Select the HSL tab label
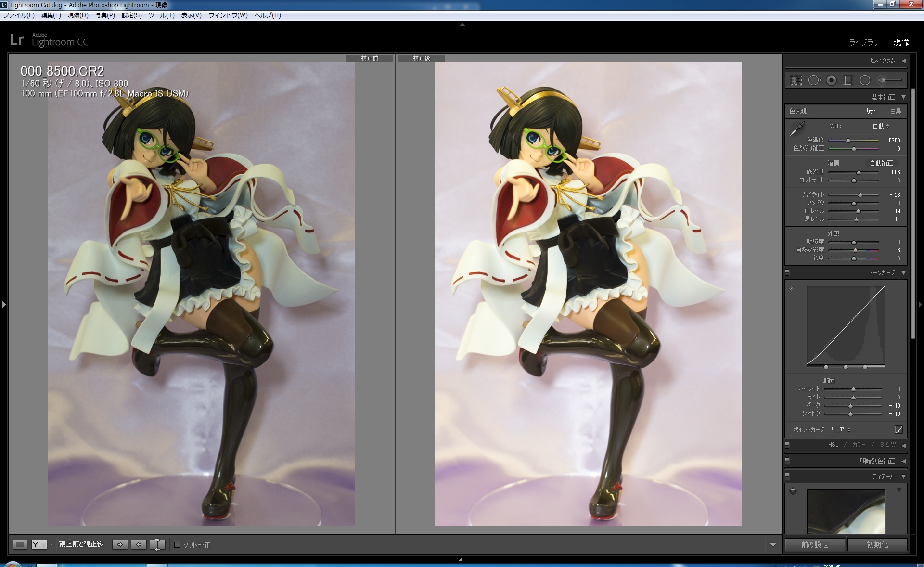The width and height of the screenshot is (924, 567). pyautogui.click(x=833, y=445)
